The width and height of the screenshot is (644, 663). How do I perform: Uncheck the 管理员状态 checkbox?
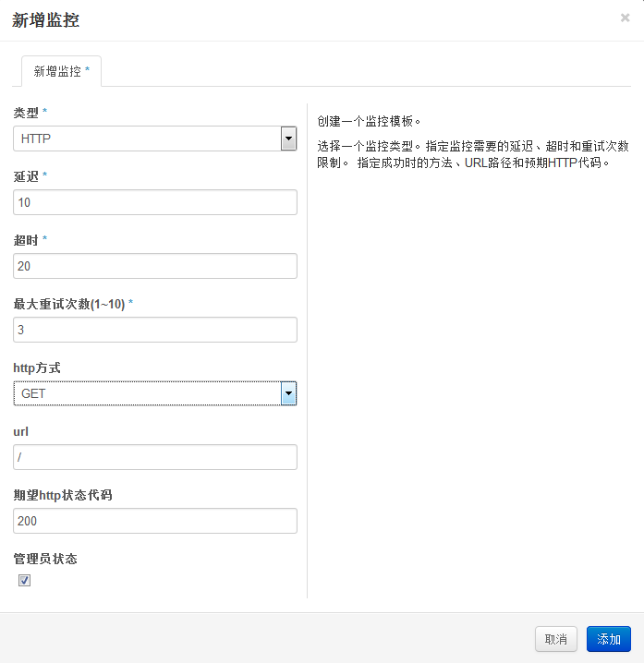[x=25, y=581]
